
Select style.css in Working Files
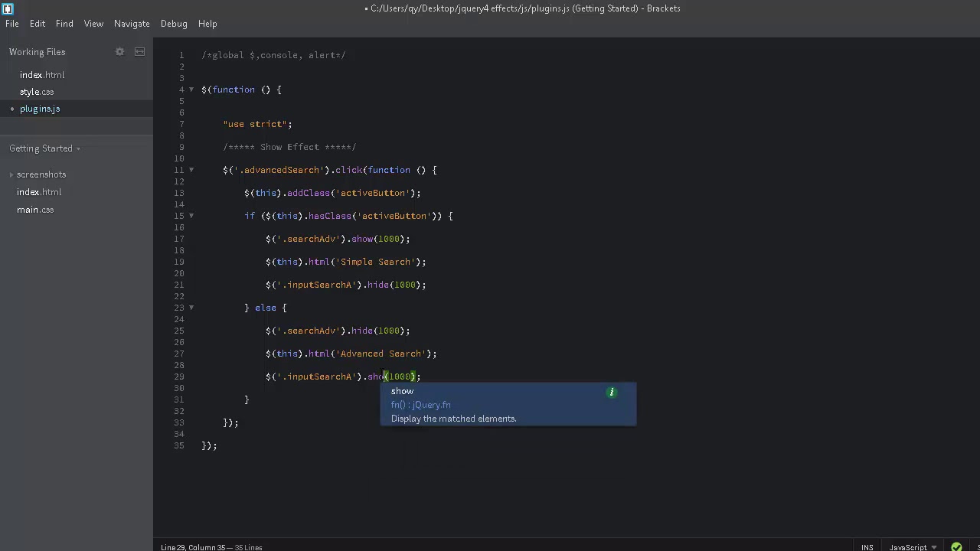tap(37, 92)
